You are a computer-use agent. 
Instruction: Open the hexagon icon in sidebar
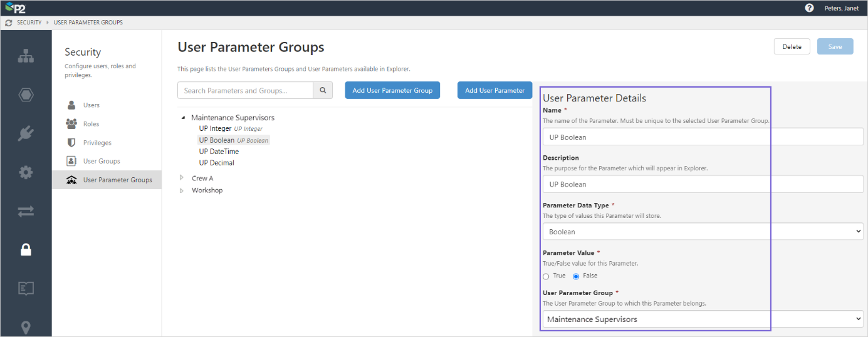pyautogui.click(x=26, y=95)
